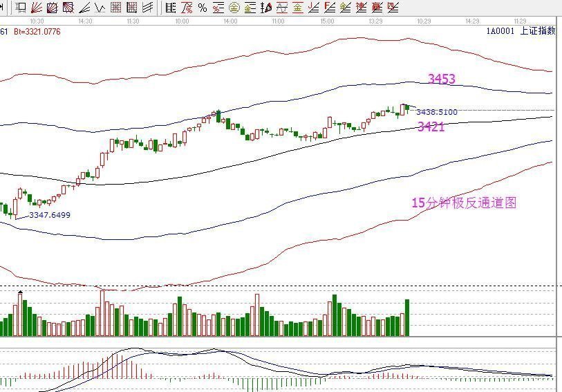Select the red fan-lines drawing tool
This screenshot has width=562, height=392.
point(37,7)
